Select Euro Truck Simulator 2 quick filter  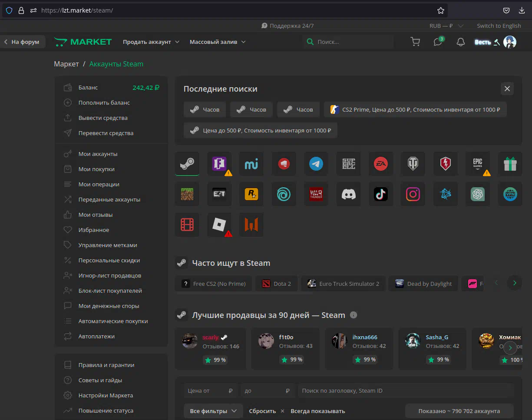[x=343, y=284]
